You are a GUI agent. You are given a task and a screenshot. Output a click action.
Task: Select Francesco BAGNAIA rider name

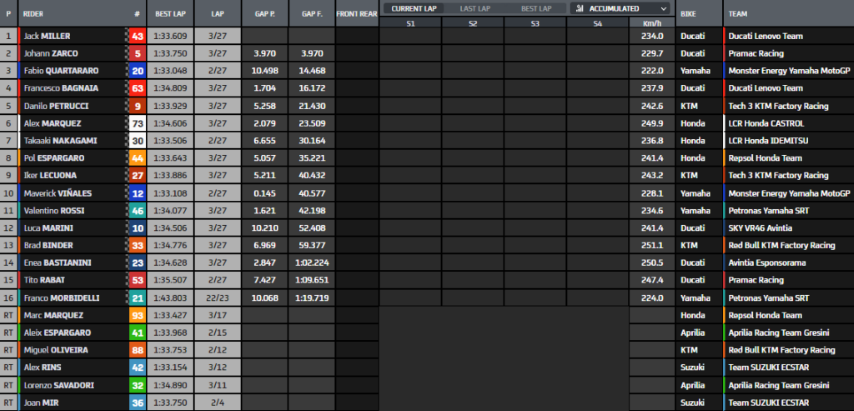[61, 88]
